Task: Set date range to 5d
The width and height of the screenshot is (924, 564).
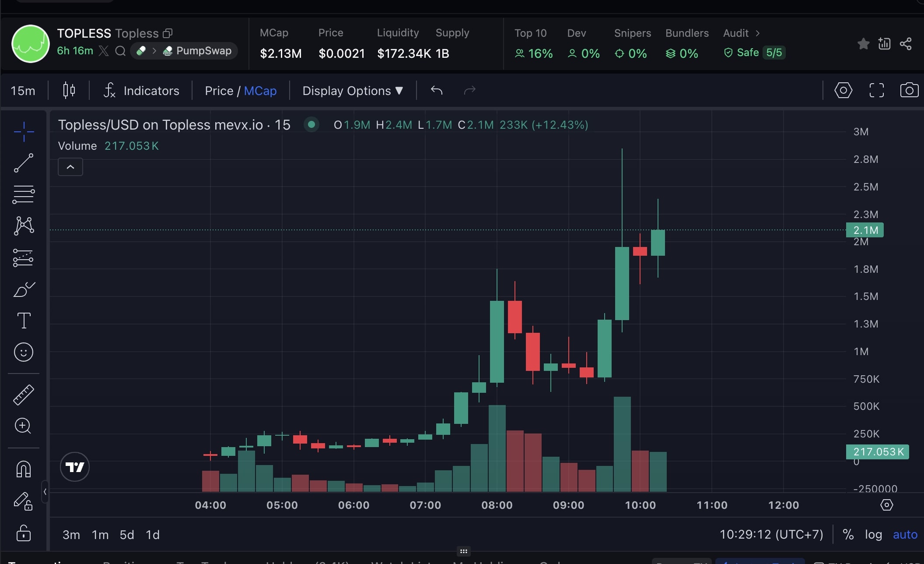Action: coord(127,535)
